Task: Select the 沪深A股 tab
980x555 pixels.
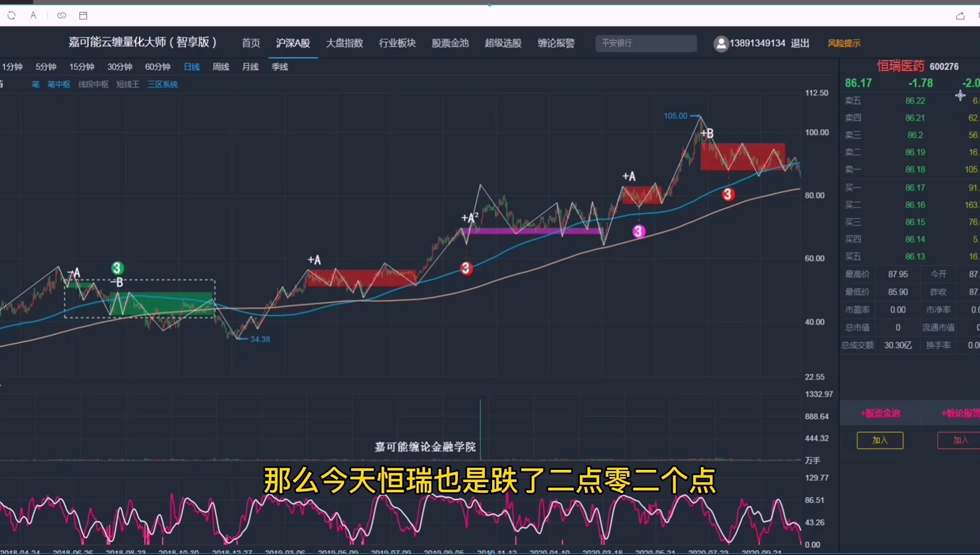Action: point(293,43)
